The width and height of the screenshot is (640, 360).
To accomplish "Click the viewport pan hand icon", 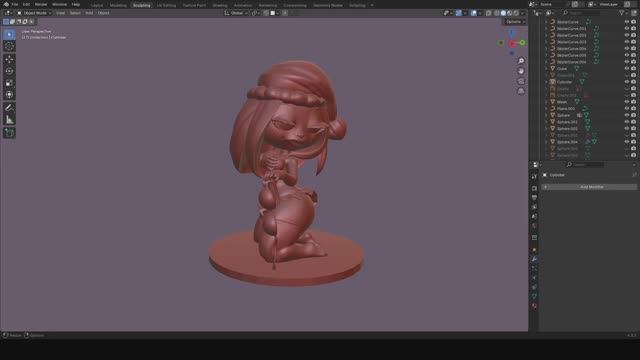I will 521,71.
